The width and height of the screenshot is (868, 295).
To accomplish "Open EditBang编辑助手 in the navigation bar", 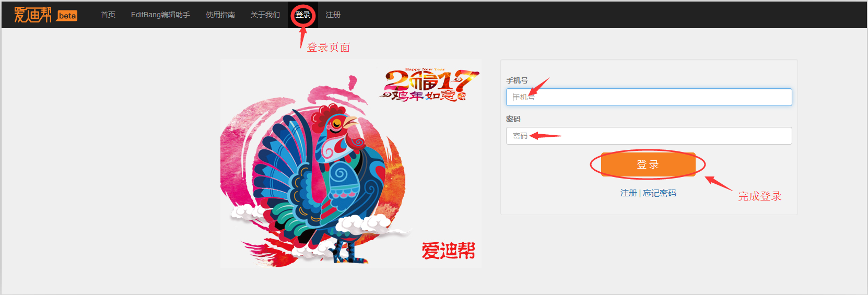I will (160, 15).
